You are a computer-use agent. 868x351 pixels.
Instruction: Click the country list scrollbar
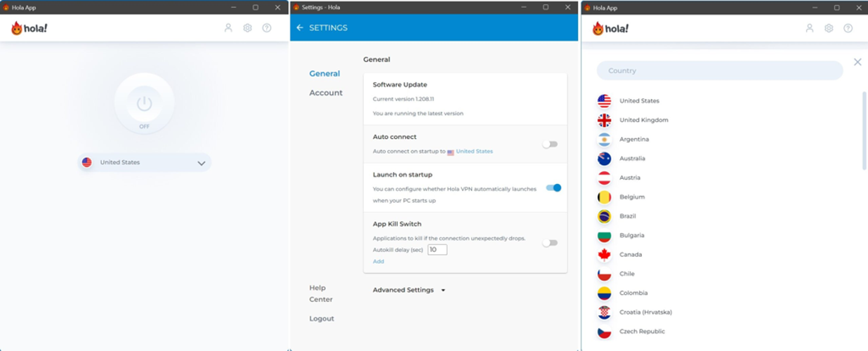point(864,130)
